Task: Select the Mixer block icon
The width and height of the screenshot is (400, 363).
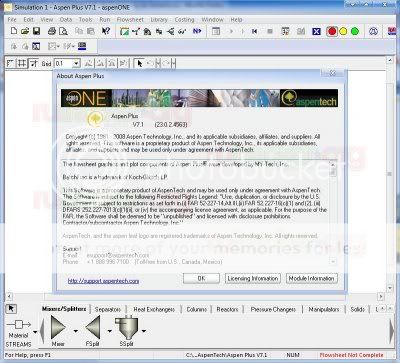Action: coord(58,328)
